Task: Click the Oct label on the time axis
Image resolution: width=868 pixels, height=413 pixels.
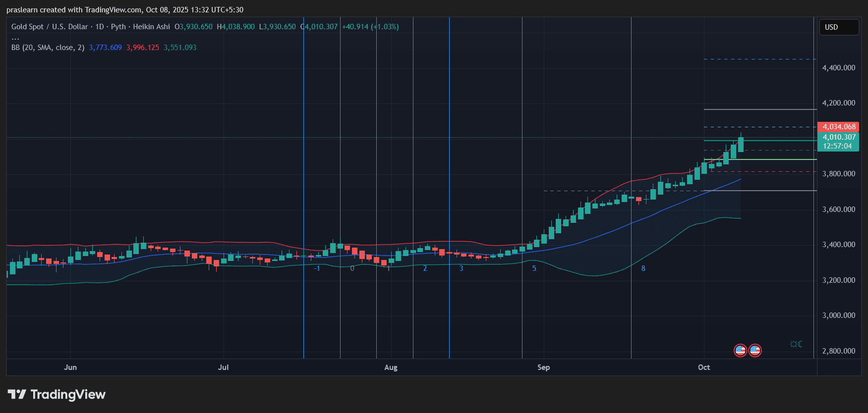Action: [704, 367]
